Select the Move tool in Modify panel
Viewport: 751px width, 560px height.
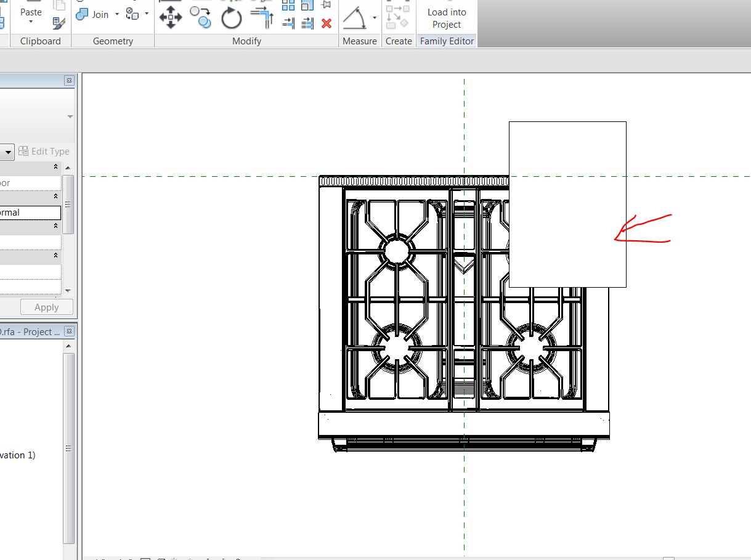coord(170,18)
